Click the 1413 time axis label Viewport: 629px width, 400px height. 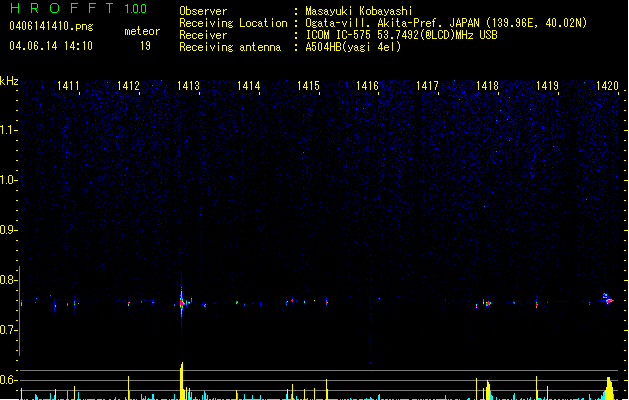click(188, 85)
